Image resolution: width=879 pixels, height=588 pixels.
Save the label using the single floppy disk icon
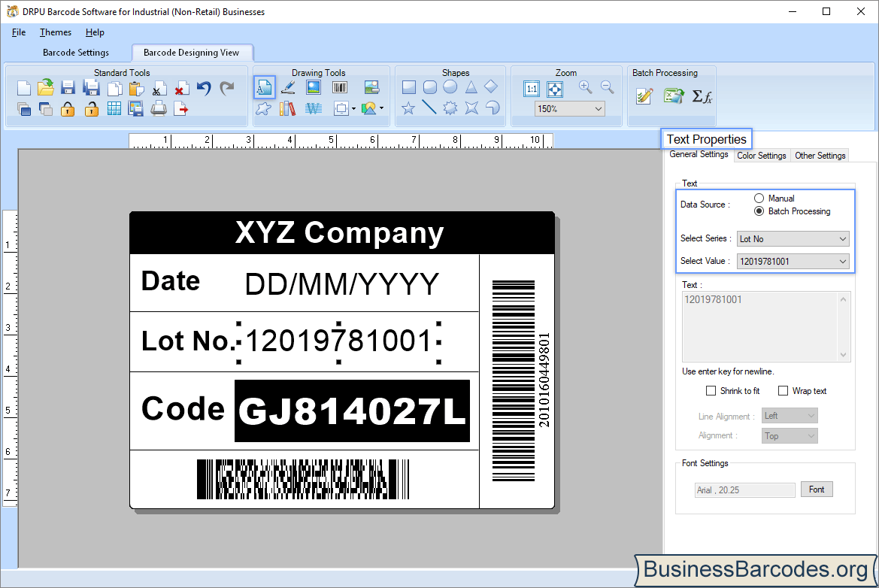pyautogui.click(x=68, y=88)
